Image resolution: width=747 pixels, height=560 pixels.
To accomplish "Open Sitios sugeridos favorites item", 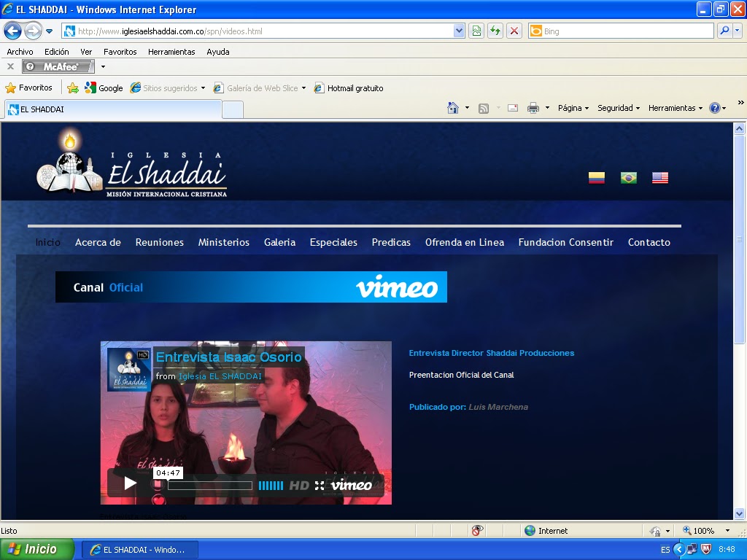I will point(168,88).
